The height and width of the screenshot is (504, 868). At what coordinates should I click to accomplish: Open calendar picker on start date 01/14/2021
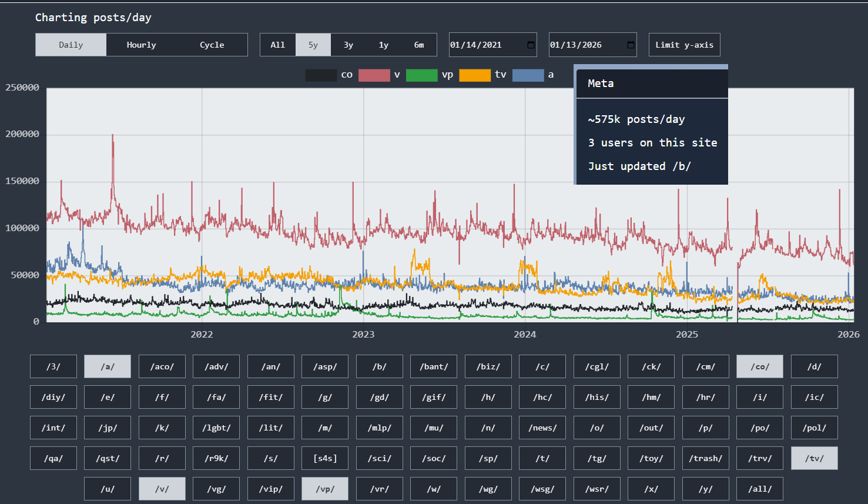point(531,45)
